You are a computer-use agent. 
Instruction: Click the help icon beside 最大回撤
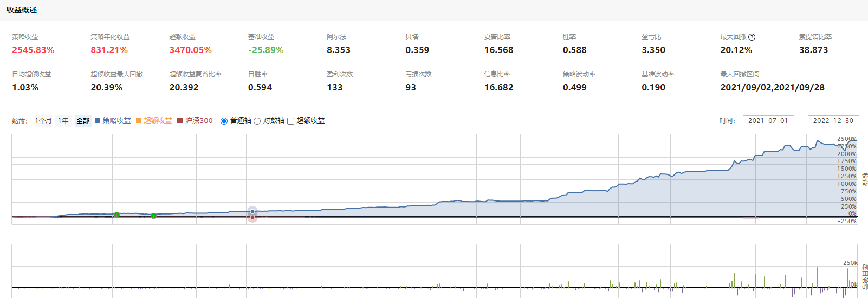click(752, 37)
